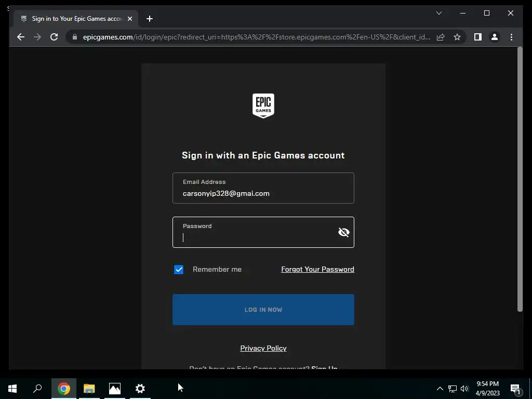
Task: Click the network tray icon
Action: [453, 389]
